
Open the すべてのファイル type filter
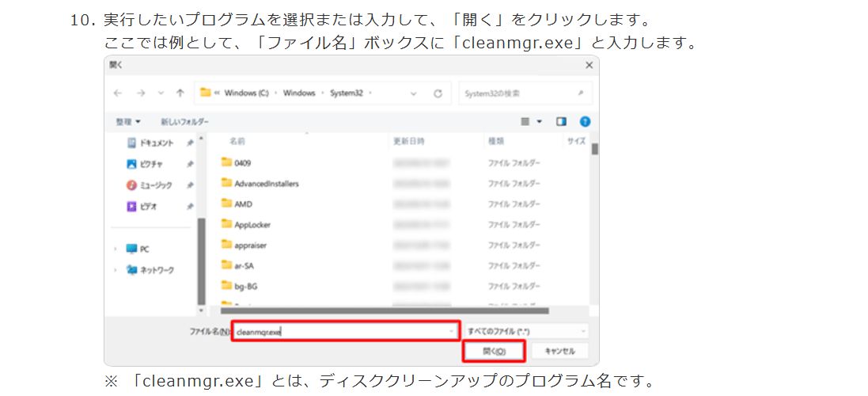tap(526, 332)
